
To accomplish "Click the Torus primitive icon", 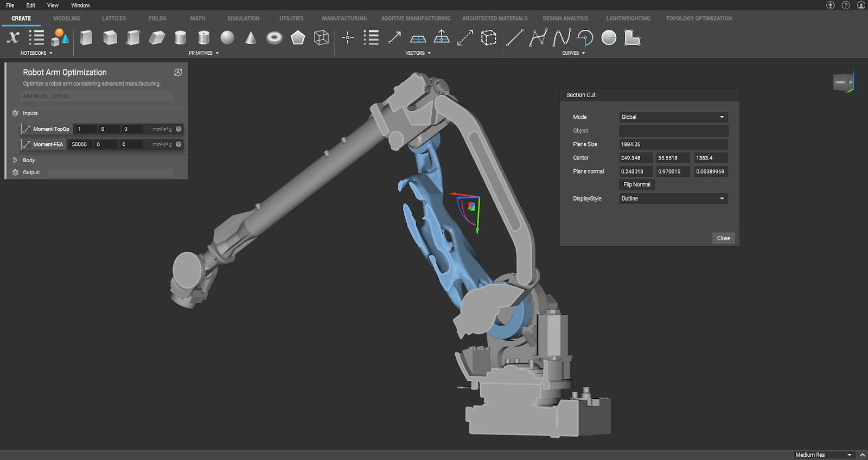I will 275,37.
